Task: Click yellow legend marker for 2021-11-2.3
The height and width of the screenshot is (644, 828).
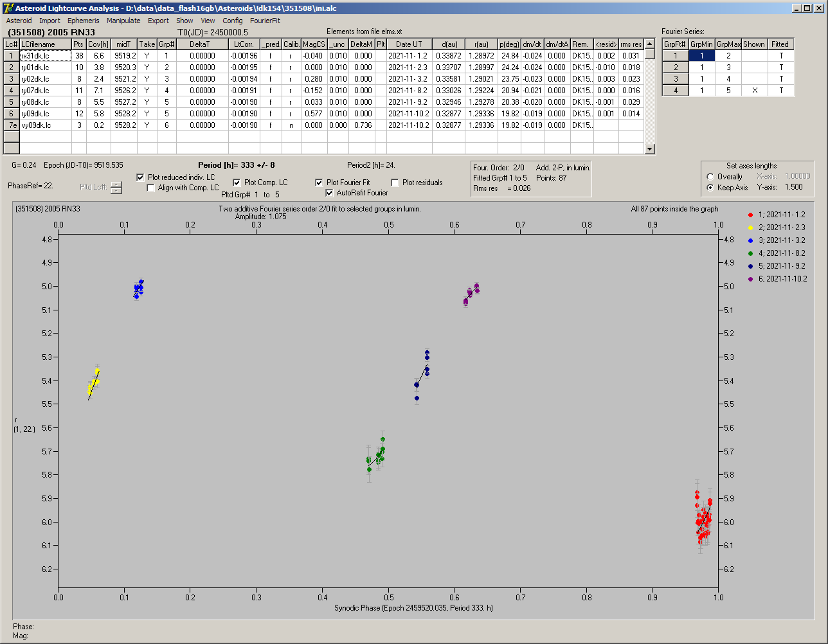Action: pos(751,228)
